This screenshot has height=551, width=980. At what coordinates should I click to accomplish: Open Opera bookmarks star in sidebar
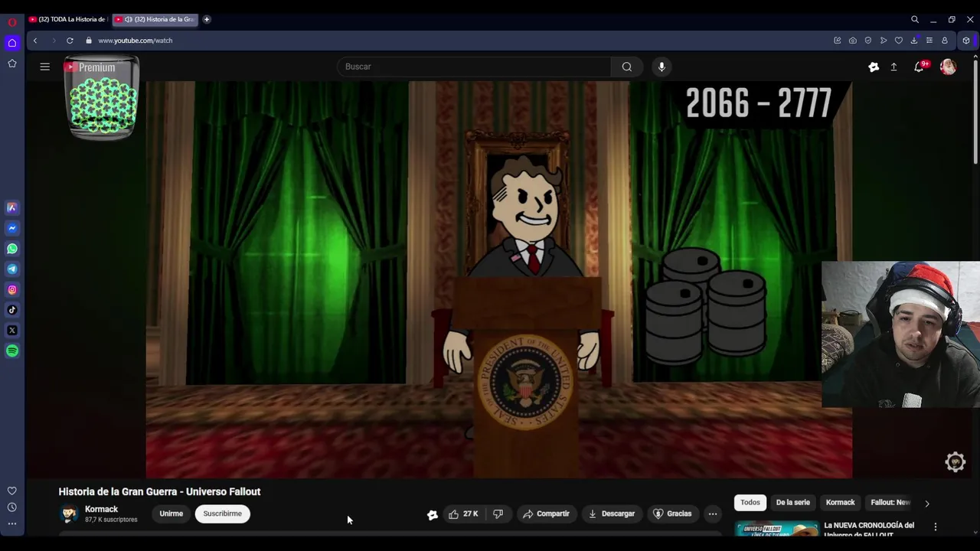pyautogui.click(x=12, y=64)
